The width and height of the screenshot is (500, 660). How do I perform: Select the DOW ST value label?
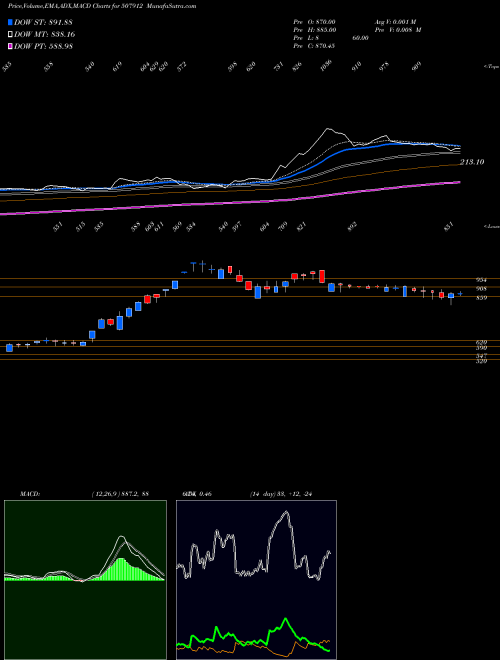[43, 22]
